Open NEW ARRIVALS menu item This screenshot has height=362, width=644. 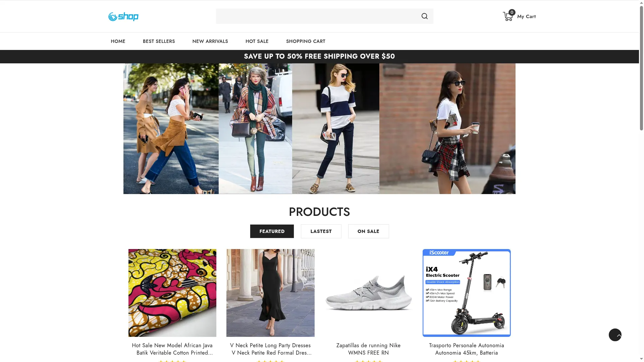pyautogui.click(x=210, y=41)
